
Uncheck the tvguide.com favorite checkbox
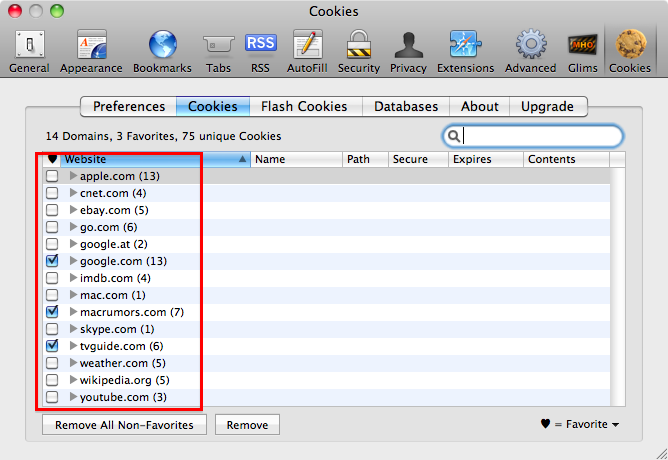52,345
